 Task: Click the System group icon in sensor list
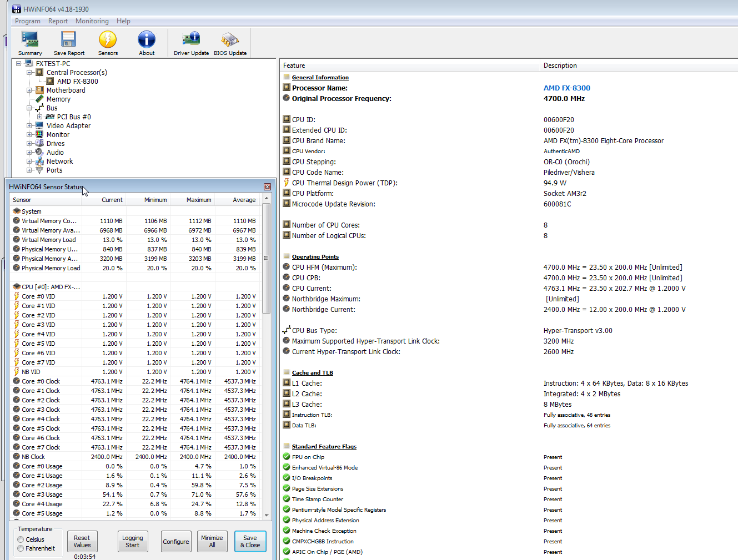point(17,211)
